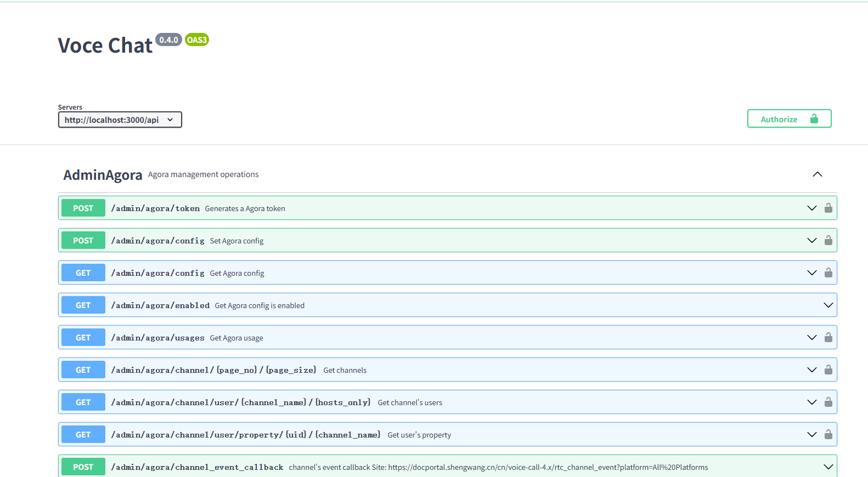This screenshot has width=868, height=477.
Task: Click lock icon on GET /admin/agora/config row
Action: pyautogui.click(x=828, y=272)
